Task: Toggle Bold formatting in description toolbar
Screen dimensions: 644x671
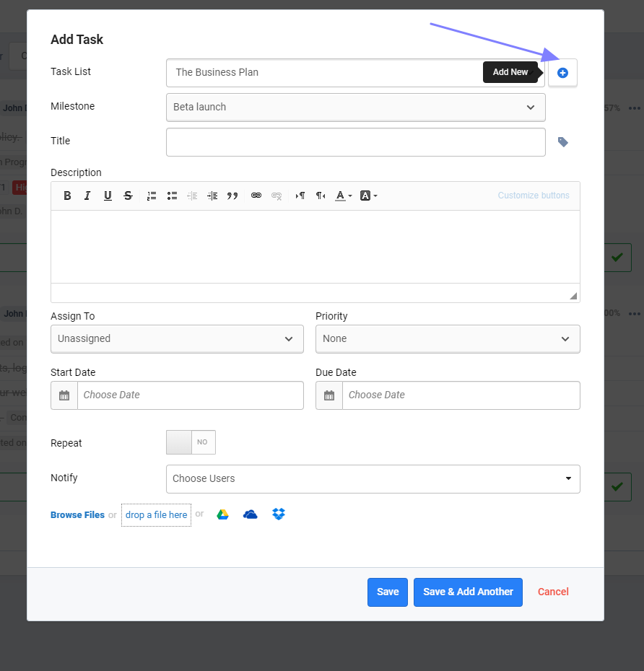Action: [x=67, y=196]
